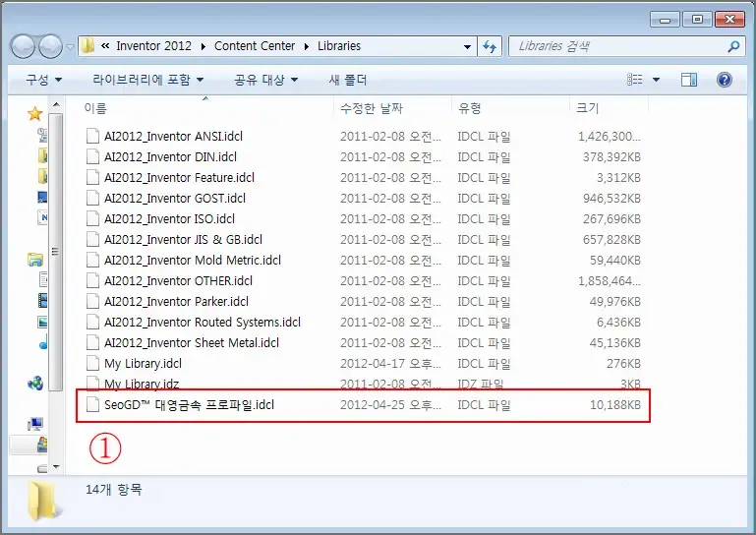The image size is (756, 535).
Task: Toggle the preview pane icon
Action: [x=689, y=80]
